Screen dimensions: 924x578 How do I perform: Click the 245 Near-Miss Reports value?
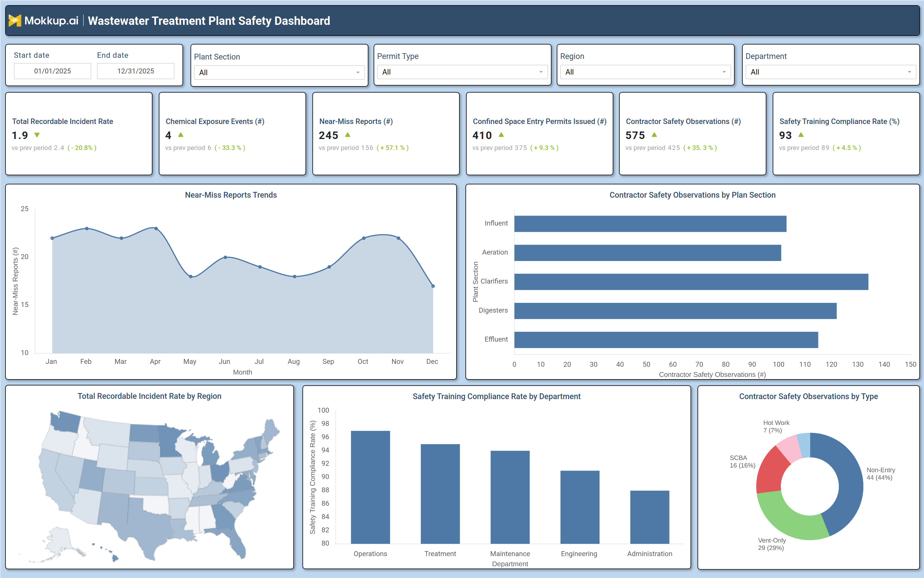point(328,135)
